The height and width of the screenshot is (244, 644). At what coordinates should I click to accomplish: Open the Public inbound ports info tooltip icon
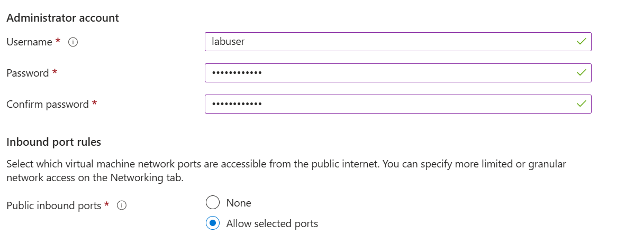(121, 205)
